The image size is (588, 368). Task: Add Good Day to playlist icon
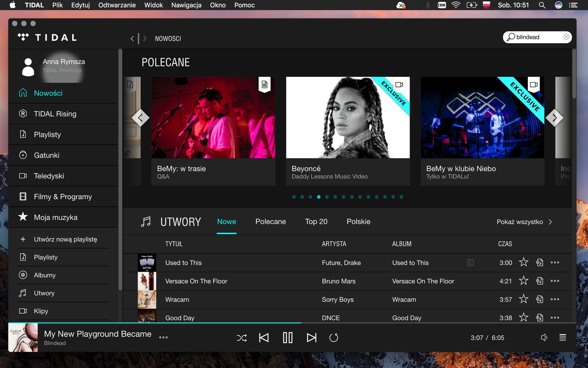[539, 318]
